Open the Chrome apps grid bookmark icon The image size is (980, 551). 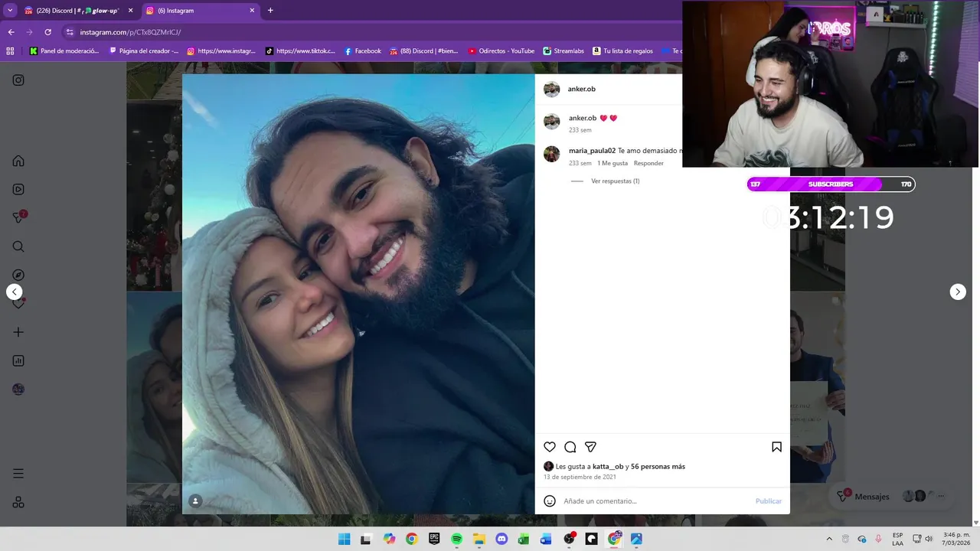tap(10, 51)
